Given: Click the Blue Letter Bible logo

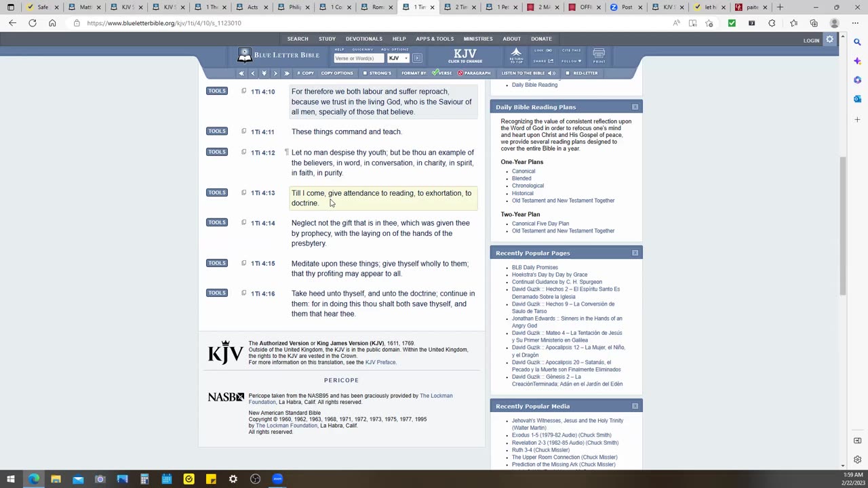Looking at the screenshot, I should coord(279,55).
